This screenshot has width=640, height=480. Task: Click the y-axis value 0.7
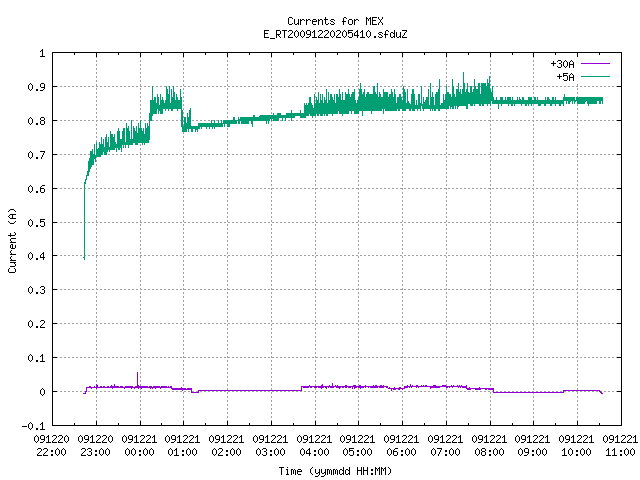coord(36,155)
